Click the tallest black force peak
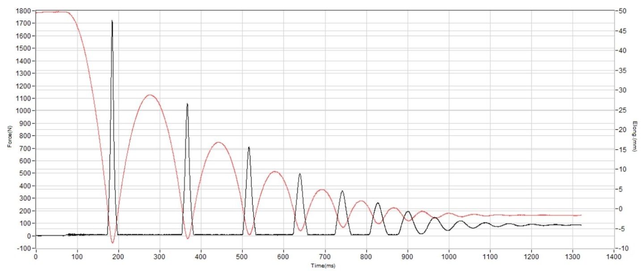644x271 pixels. tap(112, 21)
